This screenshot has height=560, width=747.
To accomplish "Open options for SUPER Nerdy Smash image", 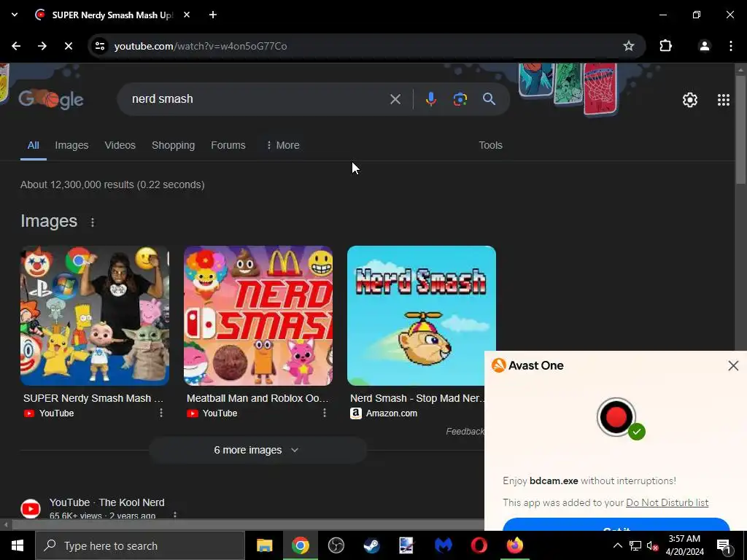I will point(161,413).
